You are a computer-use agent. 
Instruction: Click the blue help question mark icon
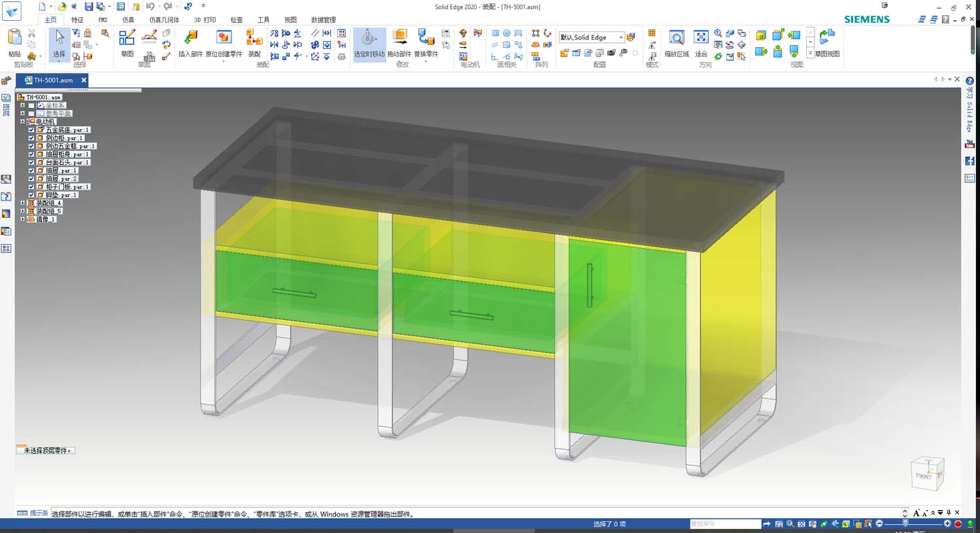[x=970, y=80]
